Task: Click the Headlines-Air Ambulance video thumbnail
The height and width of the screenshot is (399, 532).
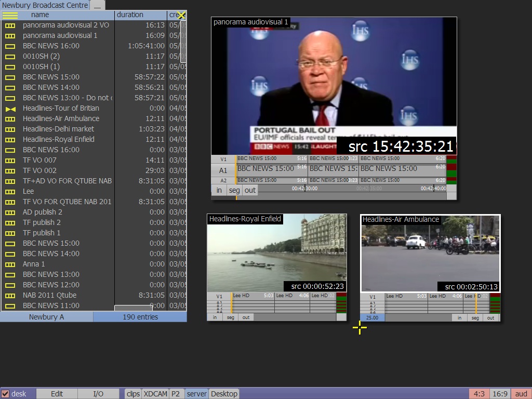Action: [x=430, y=254]
